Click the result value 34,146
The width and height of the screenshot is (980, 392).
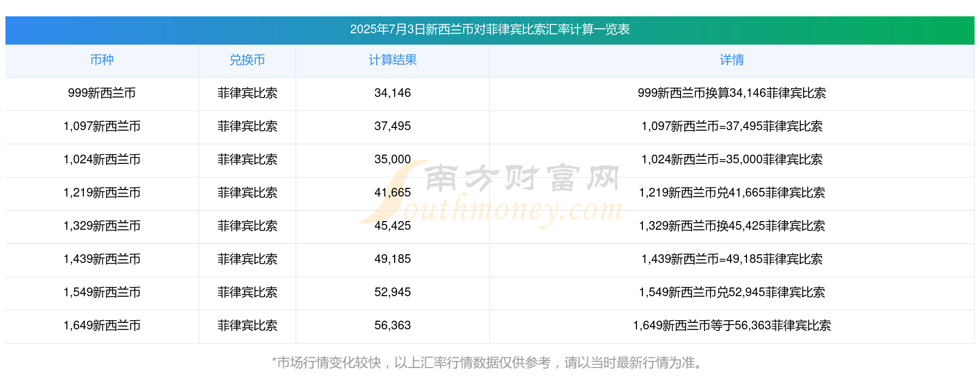393,93
